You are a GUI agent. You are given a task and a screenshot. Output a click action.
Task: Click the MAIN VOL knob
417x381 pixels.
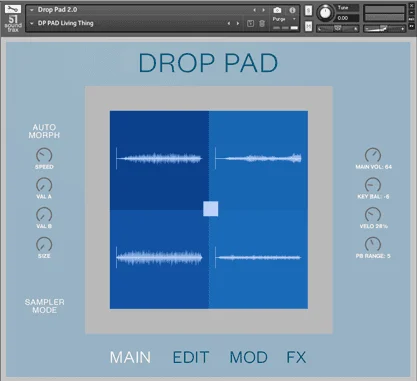[373, 155]
